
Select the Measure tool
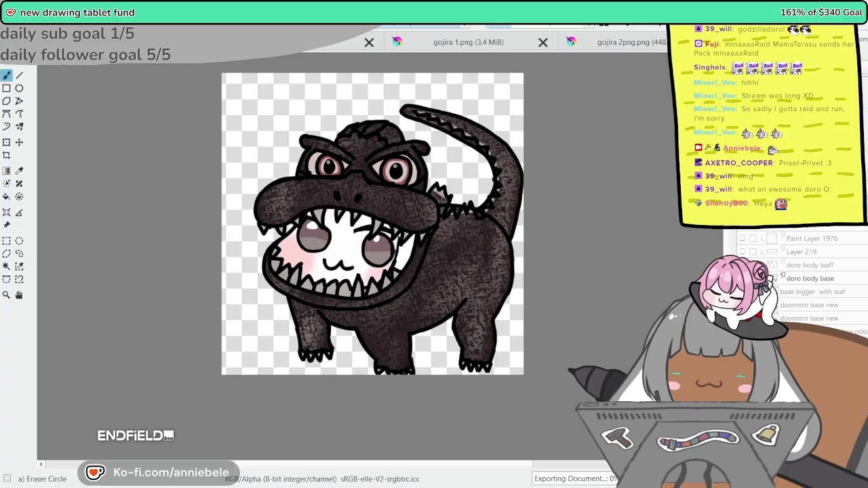pyautogui.click(x=19, y=212)
